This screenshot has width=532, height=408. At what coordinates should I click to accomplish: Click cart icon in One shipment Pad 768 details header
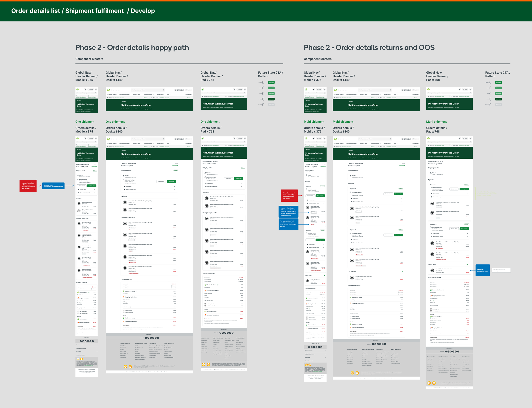coord(238,138)
